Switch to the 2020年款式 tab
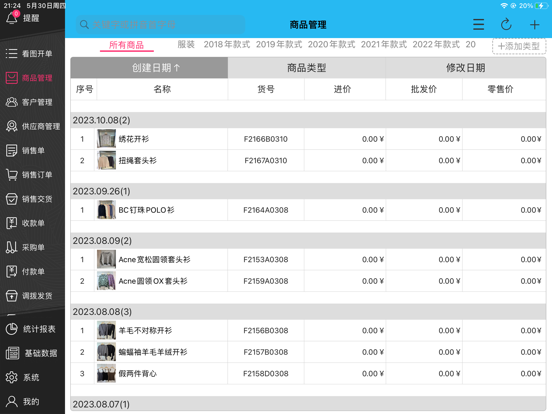Viewport: 552px width, 414px height. coord(331,44)
